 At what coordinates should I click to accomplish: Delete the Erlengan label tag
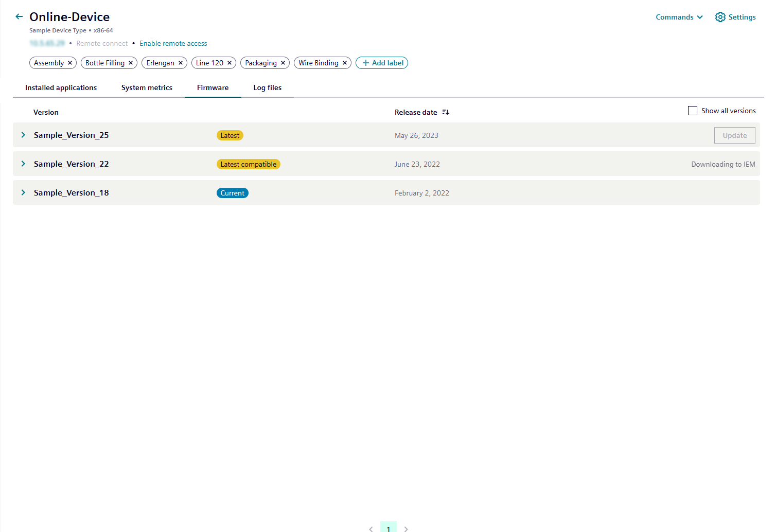181,63
